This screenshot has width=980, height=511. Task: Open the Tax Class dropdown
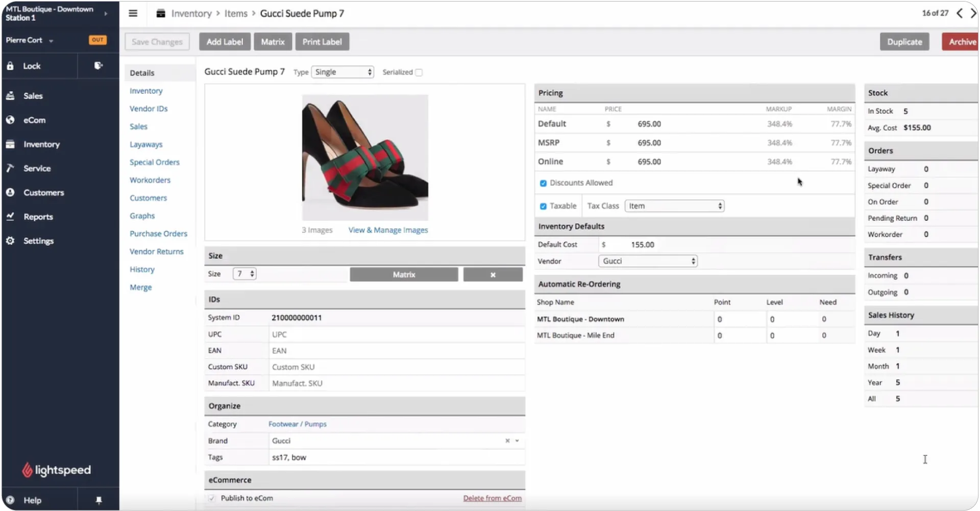pyautogui.click(x=674, y=206)
